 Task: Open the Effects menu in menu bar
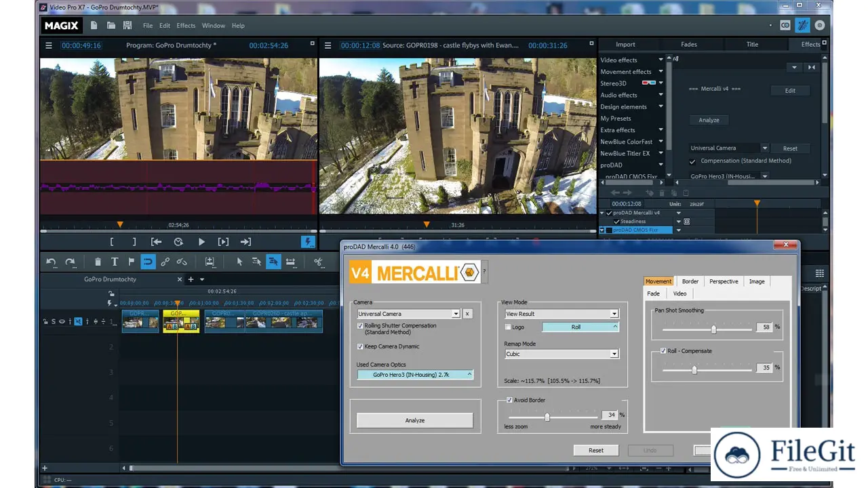[186, 26]
